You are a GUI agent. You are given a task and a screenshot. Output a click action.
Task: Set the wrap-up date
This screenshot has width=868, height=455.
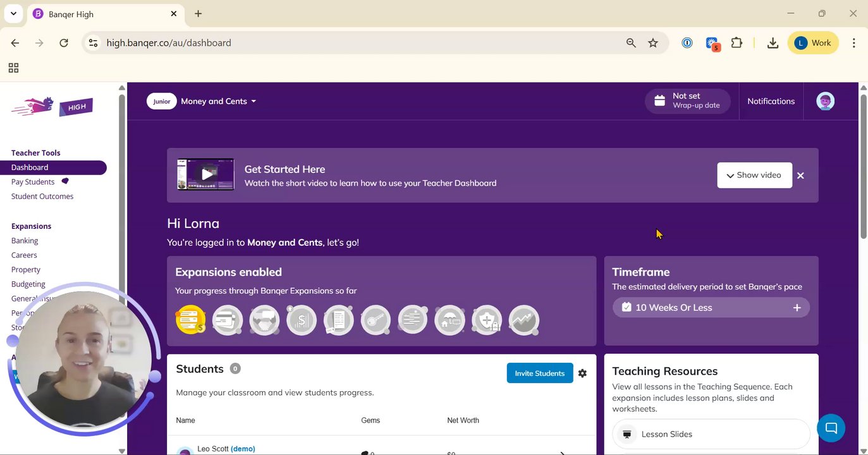click(687, 101)
